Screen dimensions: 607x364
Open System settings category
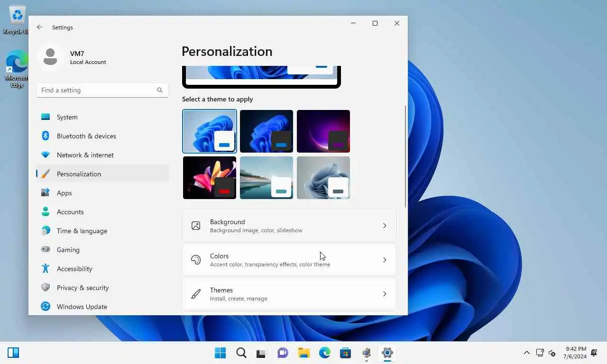click(x=102, y=117)
